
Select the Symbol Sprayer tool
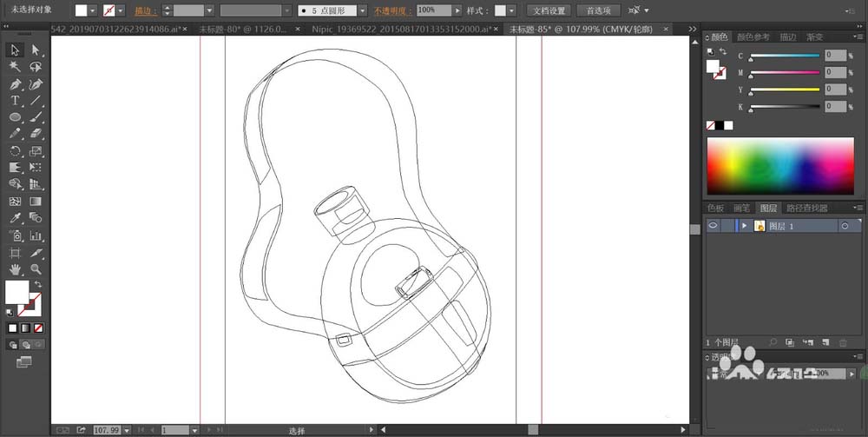coord(15,236)
